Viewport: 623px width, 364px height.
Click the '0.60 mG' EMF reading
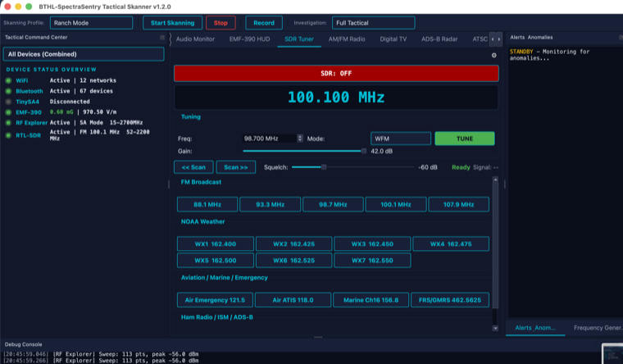pos(61,112)
